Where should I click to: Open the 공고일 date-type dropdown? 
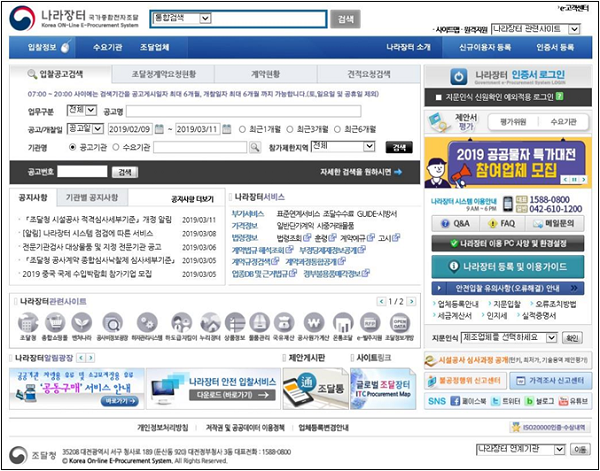click(85, 129)
